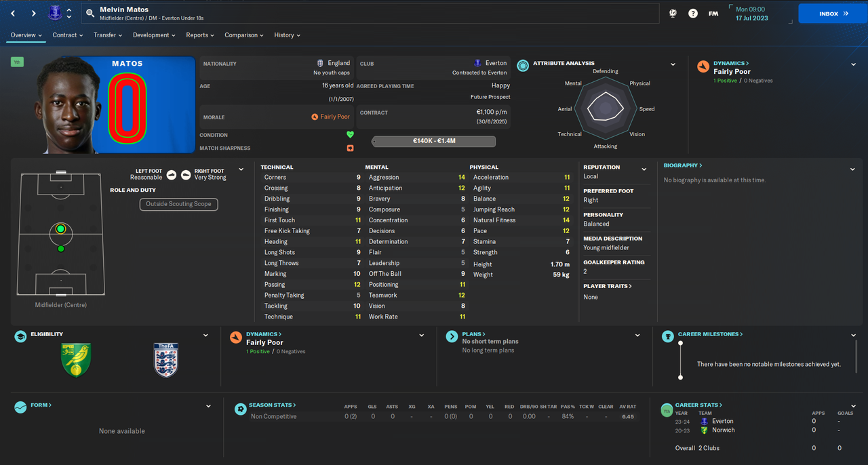Open the foot and role dropdown chevron
The height and width of the screenshot is (465, 868).
pos(241,169)
